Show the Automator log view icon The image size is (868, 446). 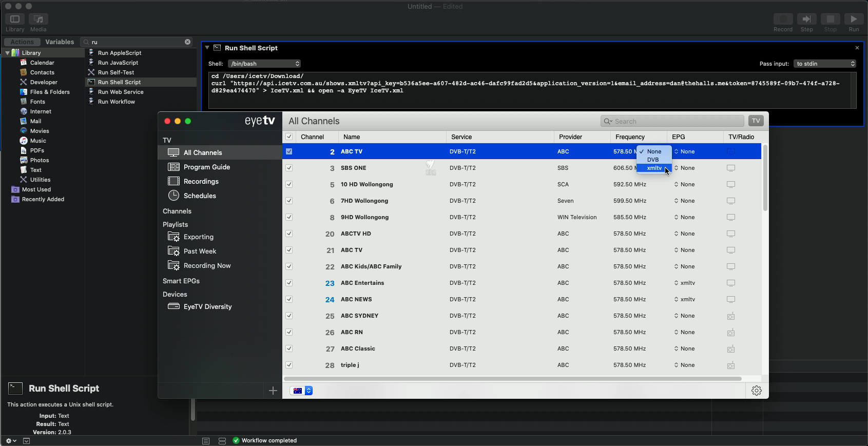point(206,441)
